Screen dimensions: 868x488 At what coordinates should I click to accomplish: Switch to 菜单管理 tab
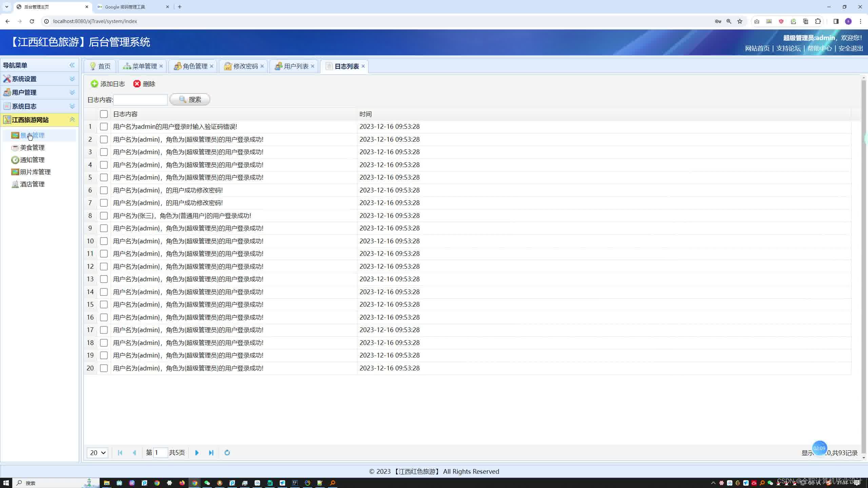coord(144,66)
